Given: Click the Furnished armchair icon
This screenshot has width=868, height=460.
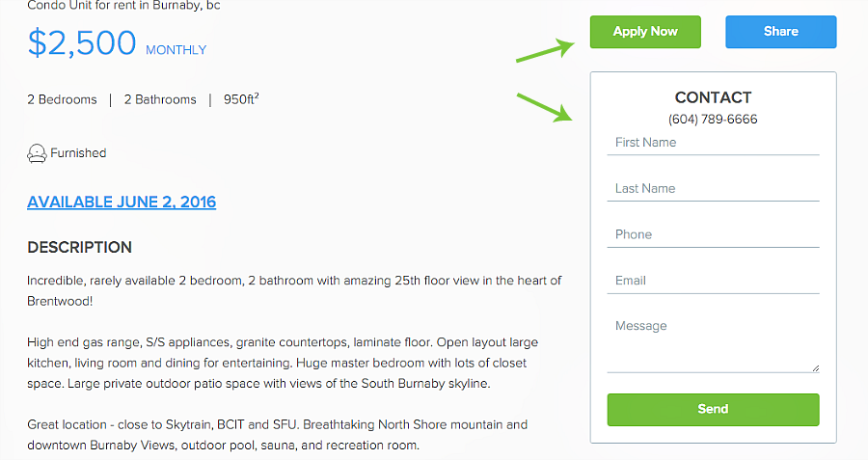Looking at the screenshot, I should point(37,153).
